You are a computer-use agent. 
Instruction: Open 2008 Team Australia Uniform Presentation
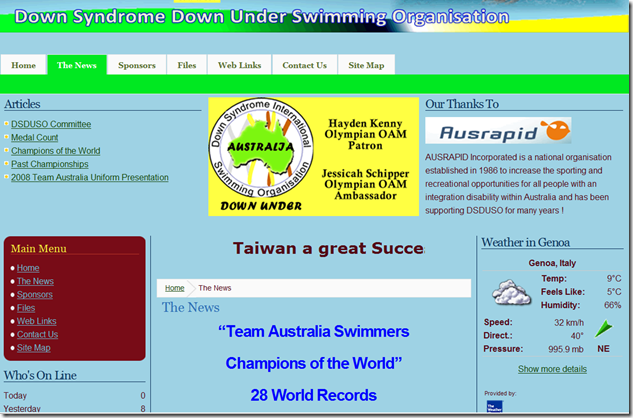90,177
